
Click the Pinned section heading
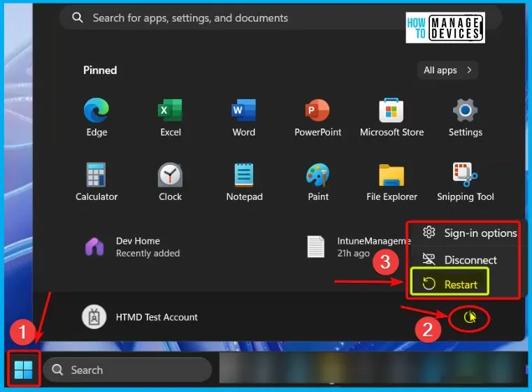point(100,70)
